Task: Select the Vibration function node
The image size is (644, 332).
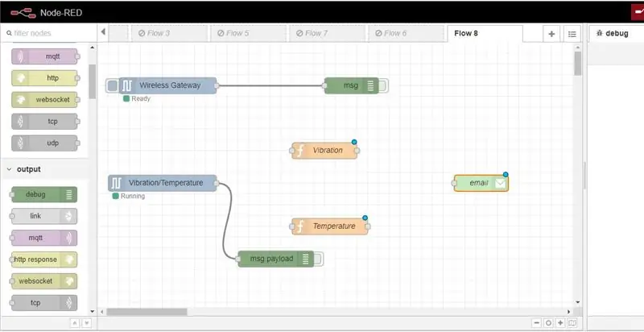Action: 324,151
